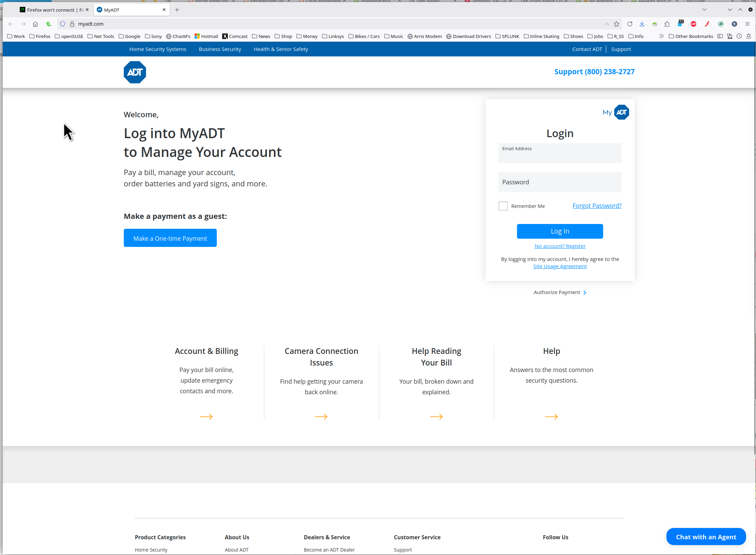
Task: Click Contact ADT in top navigation
Action: pyautogui.click(x=587, y=49)
